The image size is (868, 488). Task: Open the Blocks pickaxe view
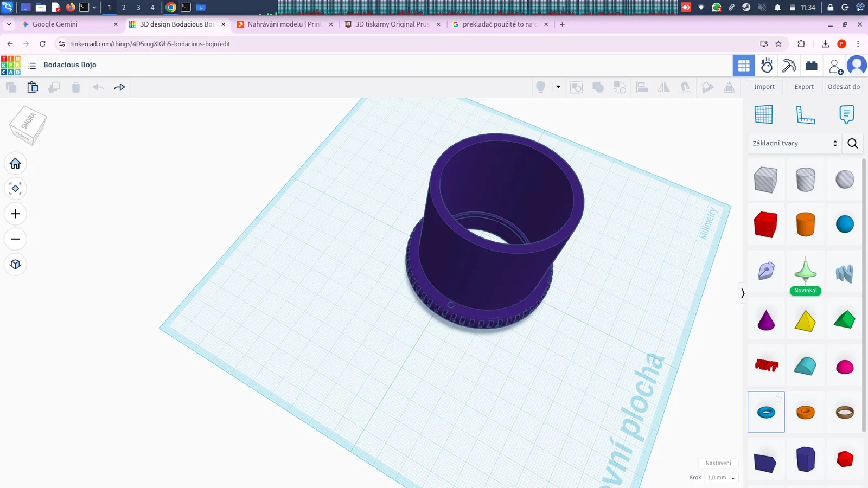pos(789,66)
